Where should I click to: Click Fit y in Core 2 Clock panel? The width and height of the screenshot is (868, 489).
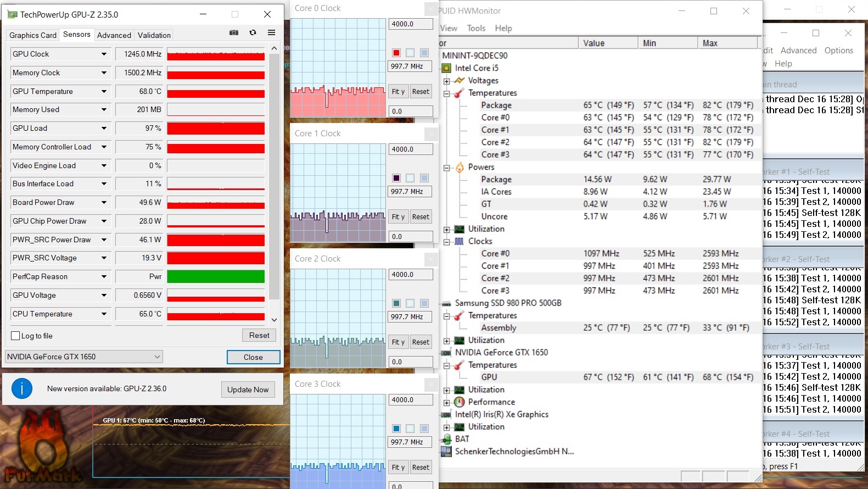pyautogui.click(x=398, y=342)
